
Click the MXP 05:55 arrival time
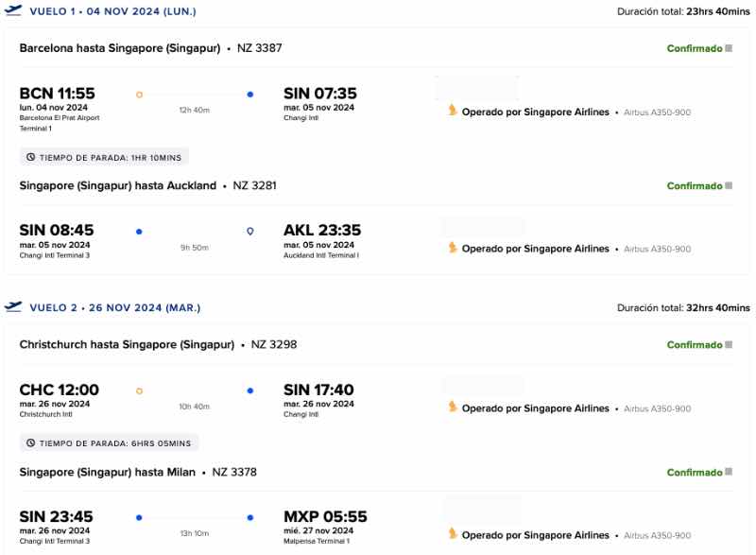(325, 516)
